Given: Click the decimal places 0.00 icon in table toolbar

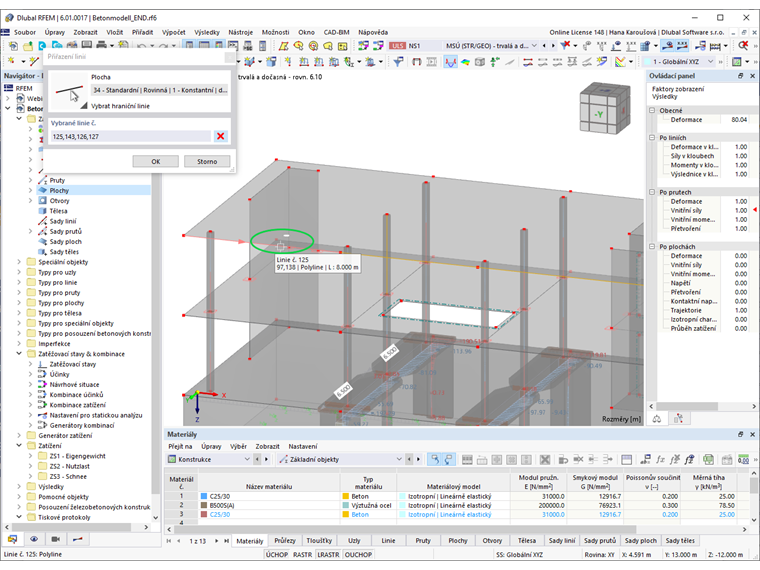Looking at the screenshot, I should click(x=743, y=459).
